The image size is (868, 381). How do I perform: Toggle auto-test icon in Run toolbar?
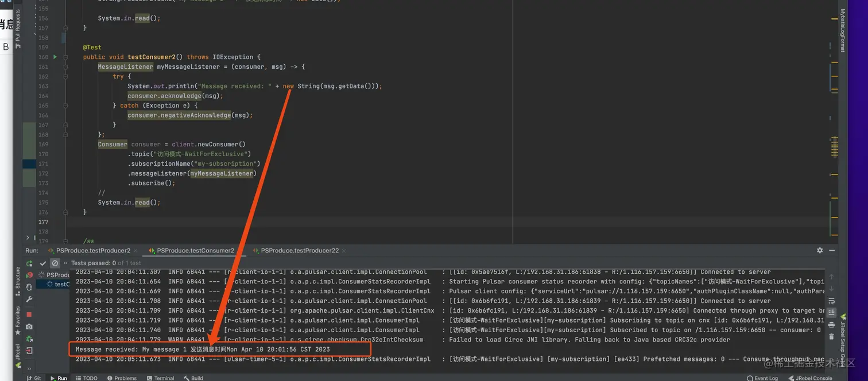point(29,287)
